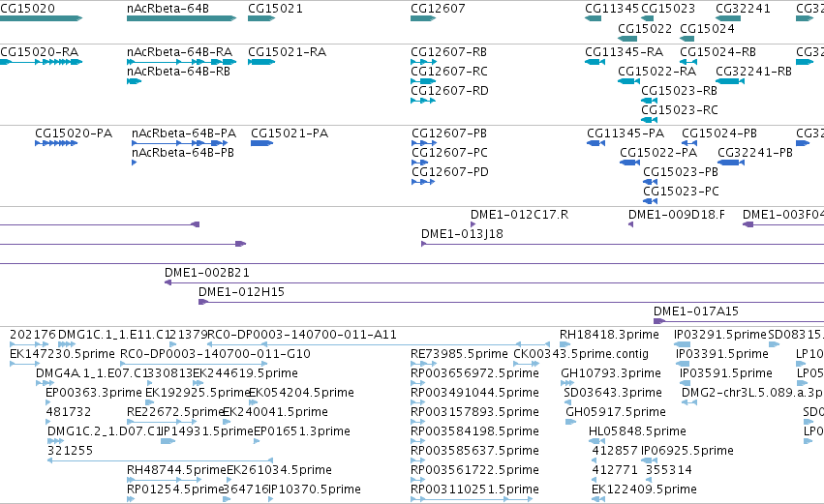The width and height of the screenshot is (824, 504).
Task: Select protein nAcRbeta-64B-PB
Action: pos(183,153)
